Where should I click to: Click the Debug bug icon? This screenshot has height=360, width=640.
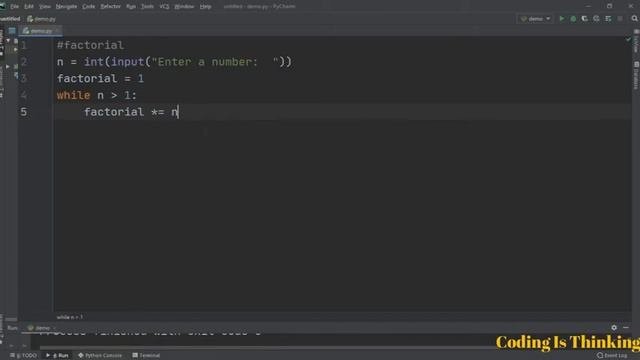pyautogui.click(x=573, y=19)
